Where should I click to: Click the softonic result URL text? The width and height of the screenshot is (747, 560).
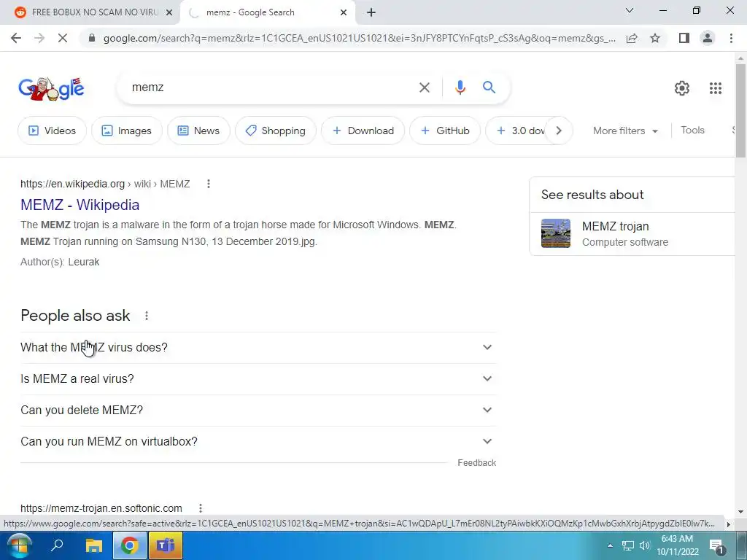[x=101, y=508]
